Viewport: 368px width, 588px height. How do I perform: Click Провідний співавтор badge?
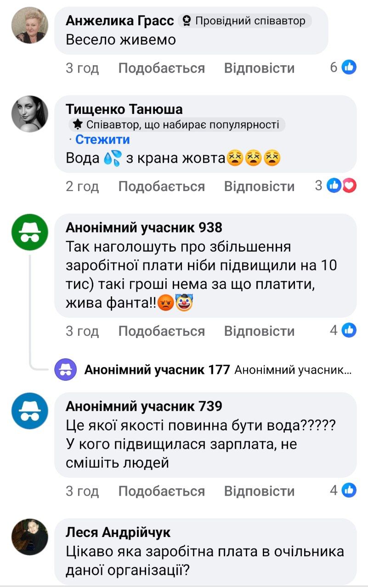244,21
